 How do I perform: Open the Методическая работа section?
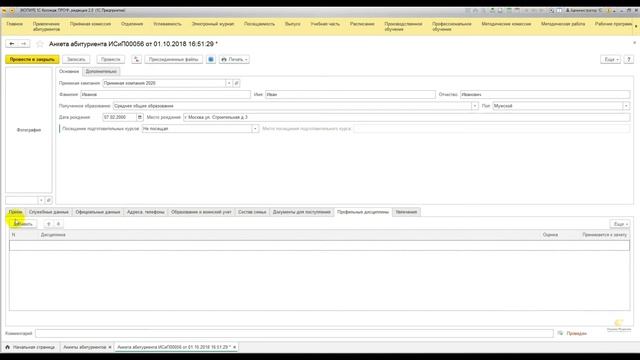click(x=563, y=24)
